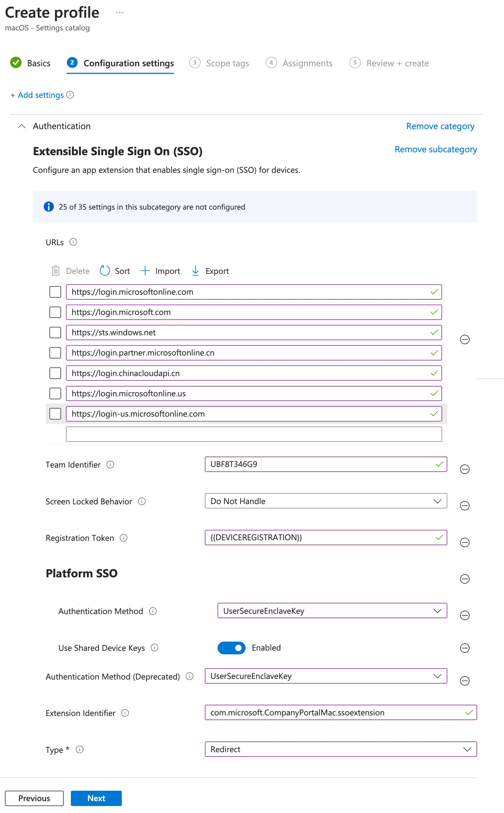Select the Configuration settings tab
This screenshot has height=813, width=504.
click(120, 63)
